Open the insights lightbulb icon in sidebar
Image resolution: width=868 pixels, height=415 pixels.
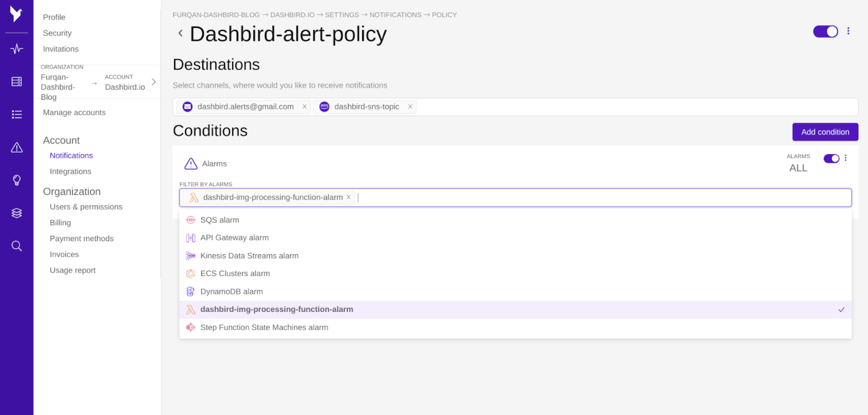coord(17,180)
